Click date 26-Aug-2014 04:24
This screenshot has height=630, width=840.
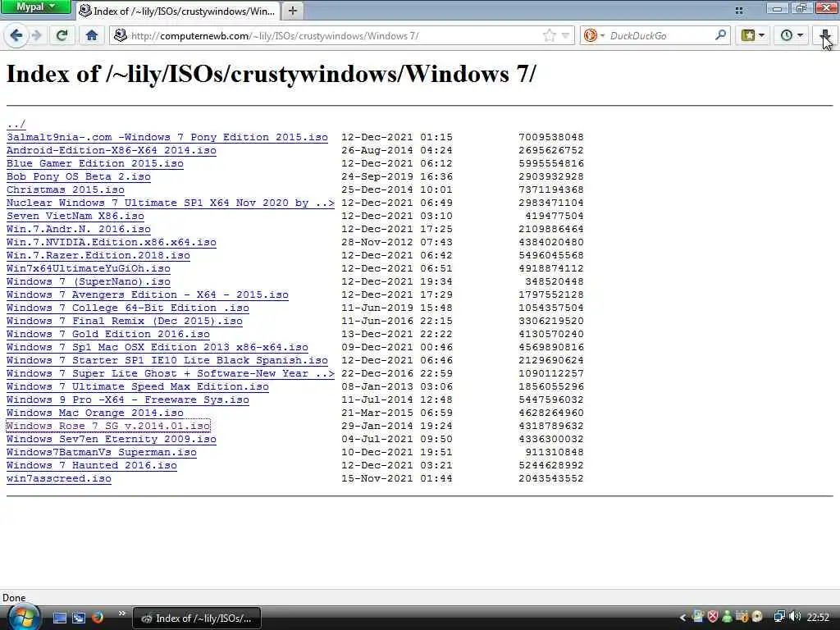397,151
